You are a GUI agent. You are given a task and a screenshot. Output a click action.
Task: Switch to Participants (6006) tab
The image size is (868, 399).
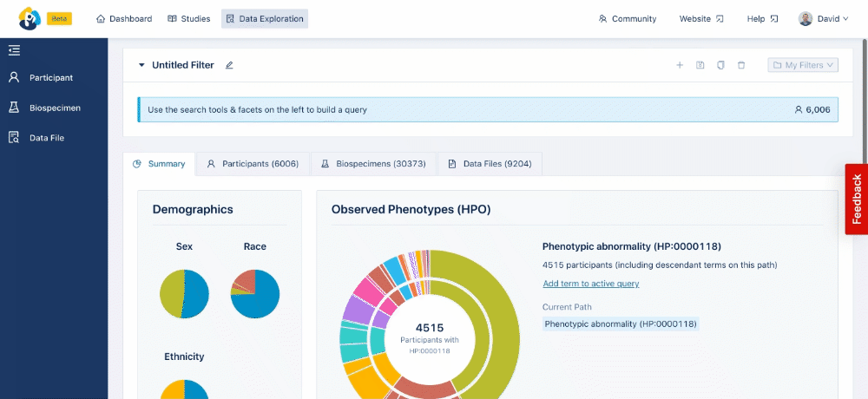click(253, 164)
